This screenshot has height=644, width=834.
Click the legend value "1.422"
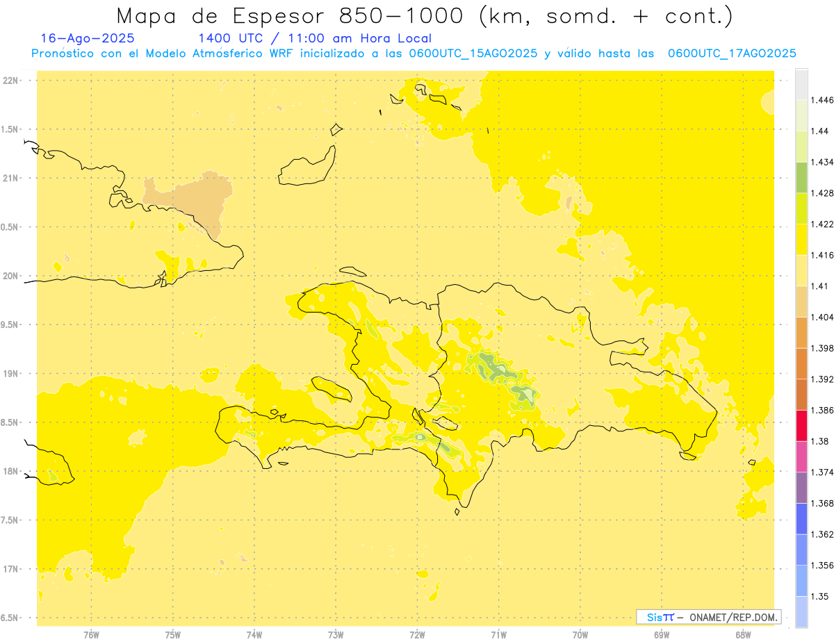click(x=823, y=224)
